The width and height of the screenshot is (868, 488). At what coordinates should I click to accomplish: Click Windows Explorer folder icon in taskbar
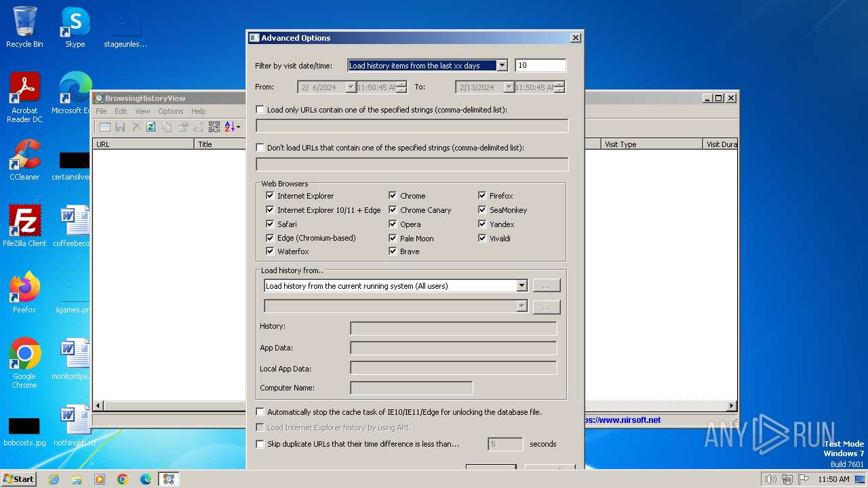coord(77,479)
